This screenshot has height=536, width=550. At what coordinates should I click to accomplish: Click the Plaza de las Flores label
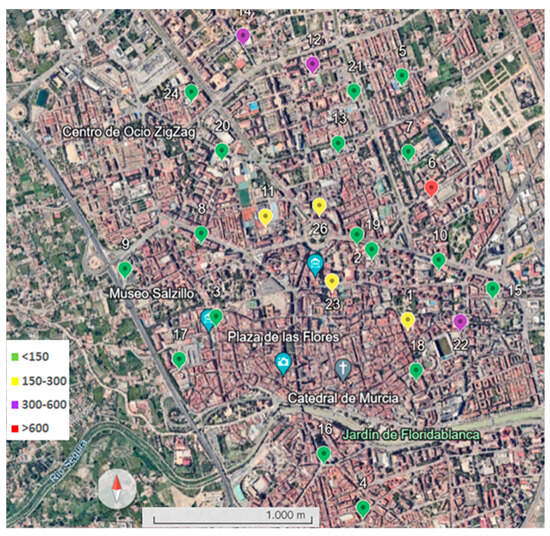tap(283, 337)
